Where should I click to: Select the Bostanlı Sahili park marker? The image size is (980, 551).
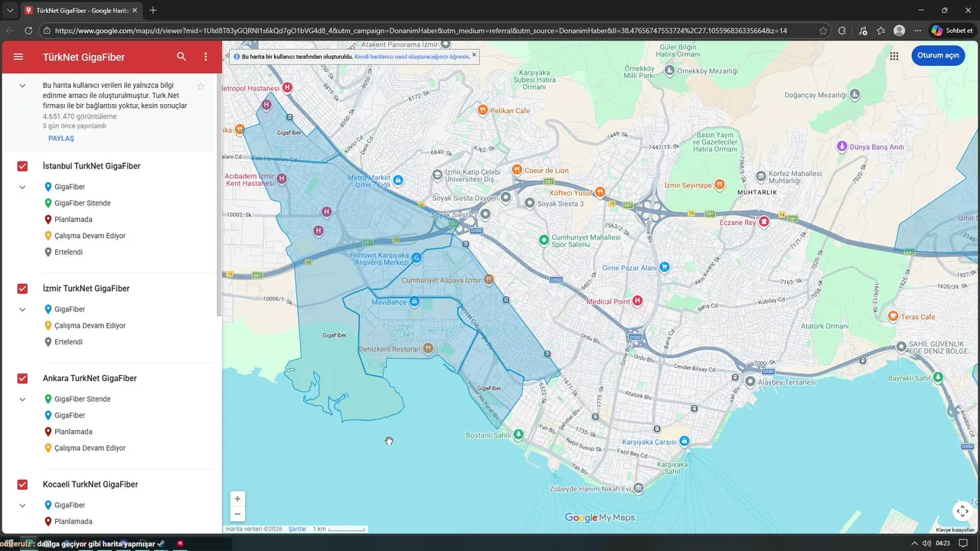(x=519, y=435)
